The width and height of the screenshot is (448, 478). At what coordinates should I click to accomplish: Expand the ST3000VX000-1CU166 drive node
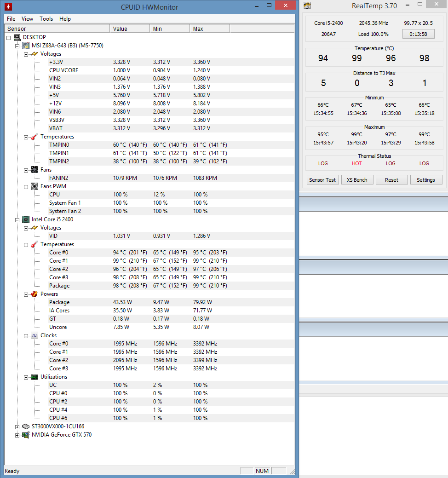coord(17,427)
